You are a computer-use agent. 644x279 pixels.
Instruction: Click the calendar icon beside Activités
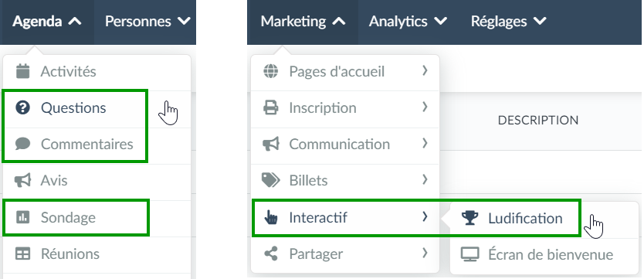point(22,71)
